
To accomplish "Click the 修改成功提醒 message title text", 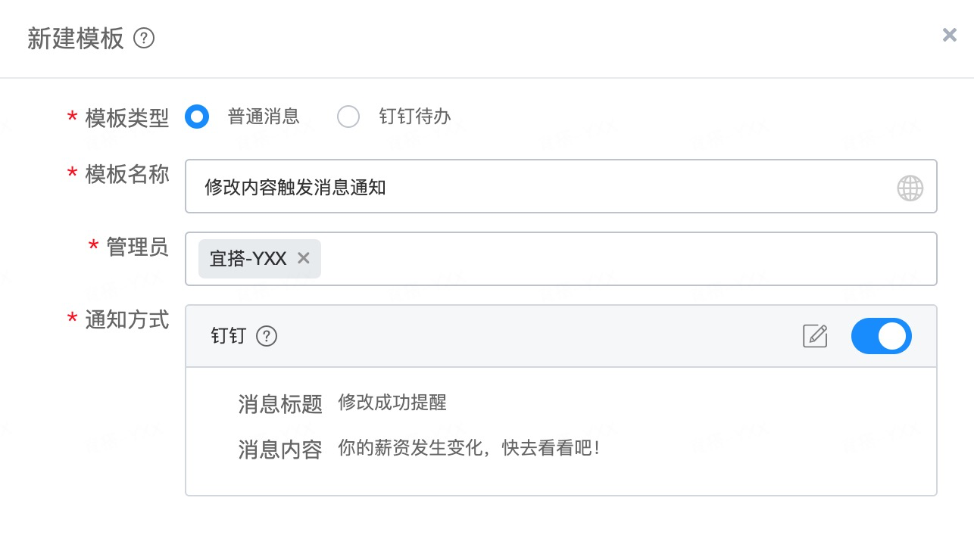I will 392,403.
